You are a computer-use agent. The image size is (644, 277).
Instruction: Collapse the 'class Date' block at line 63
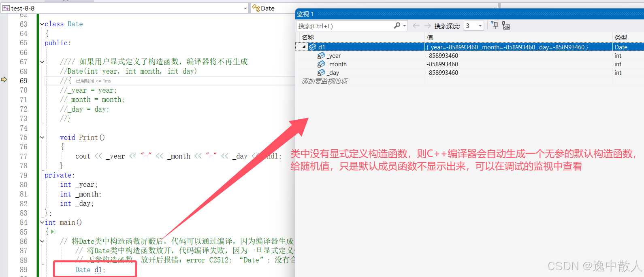coord(42,24)
